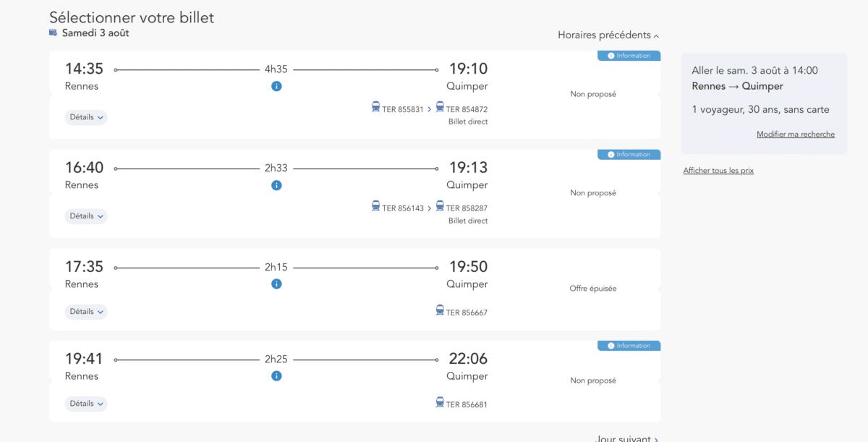868x442 pixels.
Task: Open Afficher tous les prix link
Action: (718, 171)
